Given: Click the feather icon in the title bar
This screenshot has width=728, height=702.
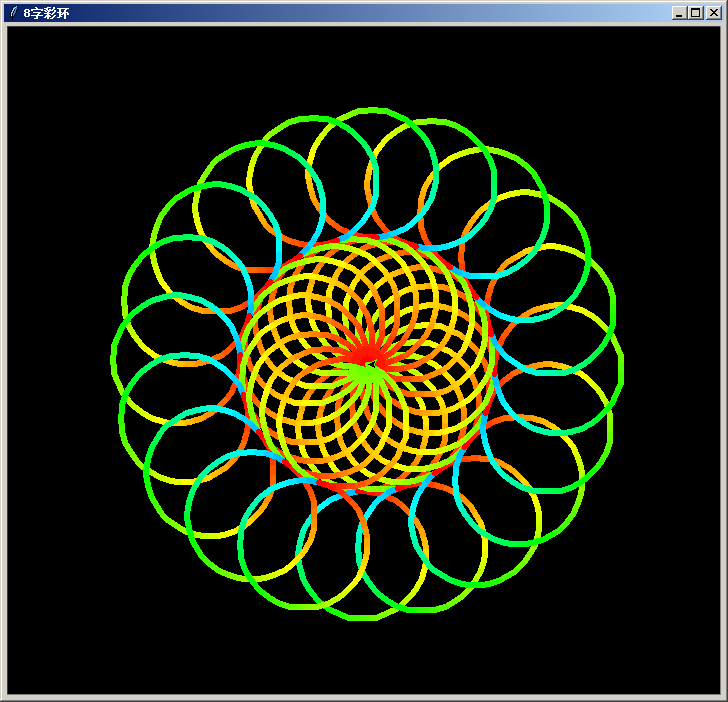Looking at the screenshot, I should (14, 13).
